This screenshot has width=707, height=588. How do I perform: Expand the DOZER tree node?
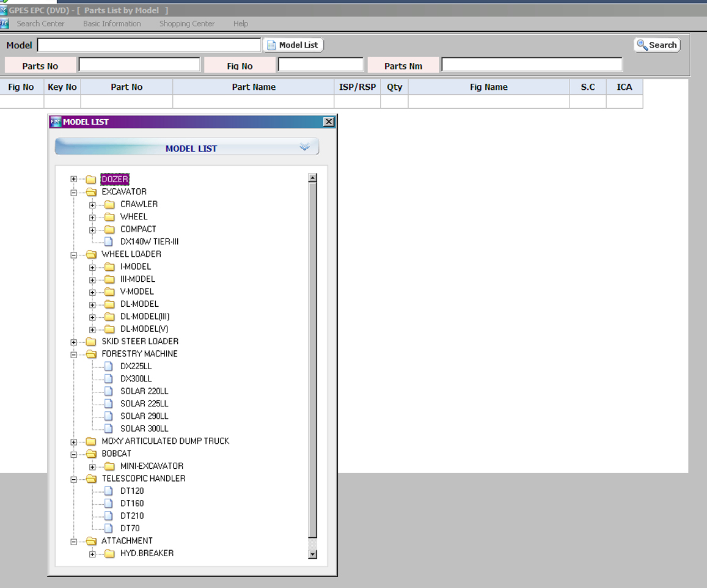coord(74,179)
